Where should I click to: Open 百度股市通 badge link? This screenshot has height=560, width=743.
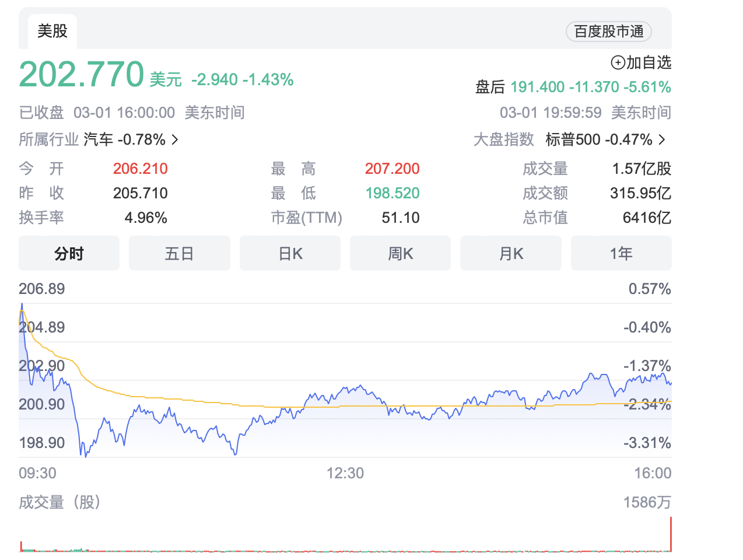coord(608,32)
